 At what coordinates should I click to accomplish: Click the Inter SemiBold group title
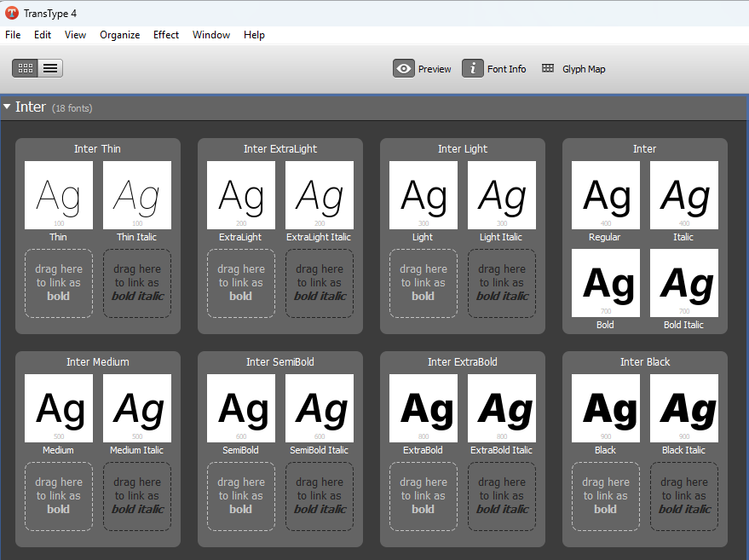[x=280, y=362]
